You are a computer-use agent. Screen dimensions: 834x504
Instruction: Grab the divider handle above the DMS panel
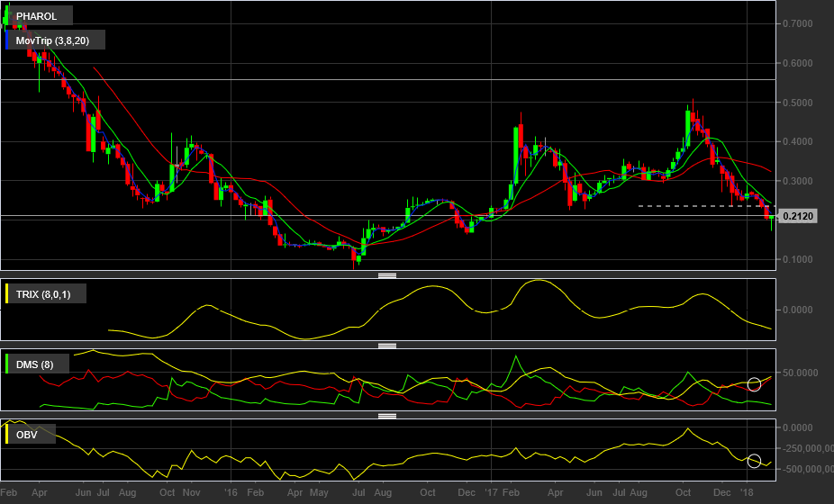click(387, 346)
